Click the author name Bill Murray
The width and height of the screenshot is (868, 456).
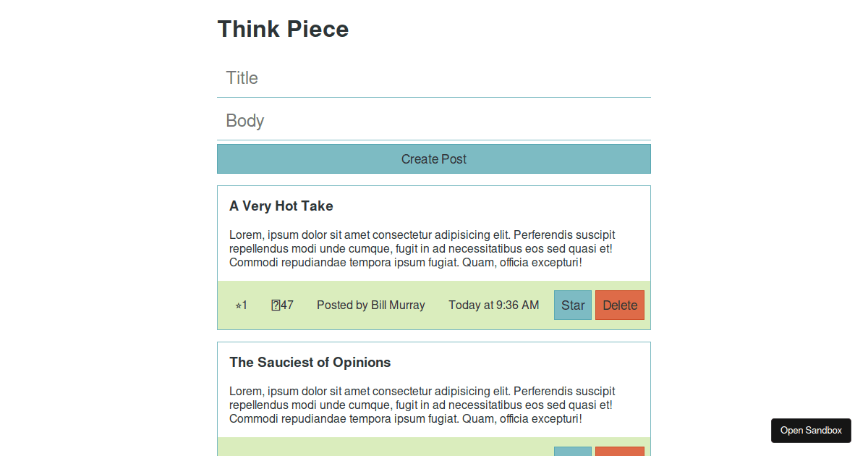(x=371, y=305)
